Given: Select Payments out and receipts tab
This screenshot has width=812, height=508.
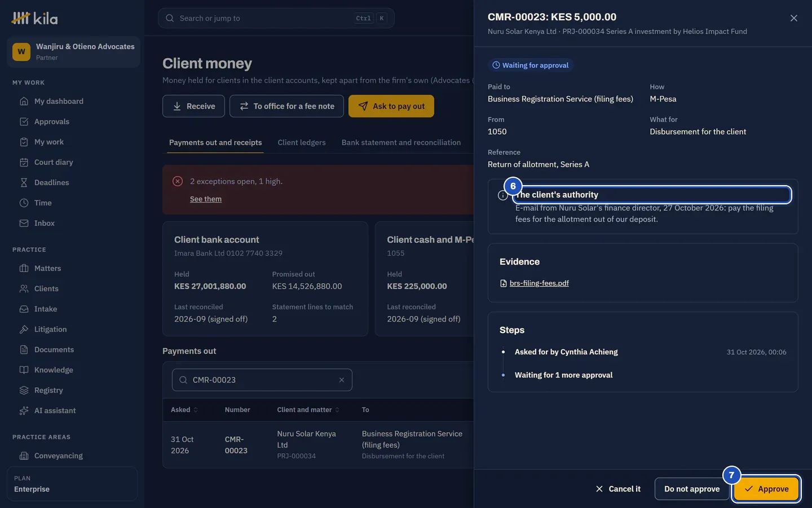Looking at the screenshot, I should (x=215, y=142).
